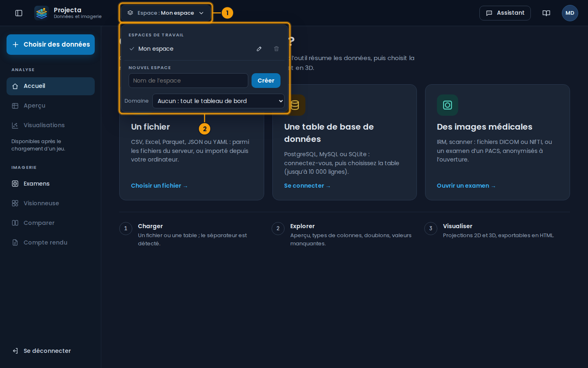Open Visionneuse in sidebar
This screenshot has width=588, height=368.
pos(51,204)
